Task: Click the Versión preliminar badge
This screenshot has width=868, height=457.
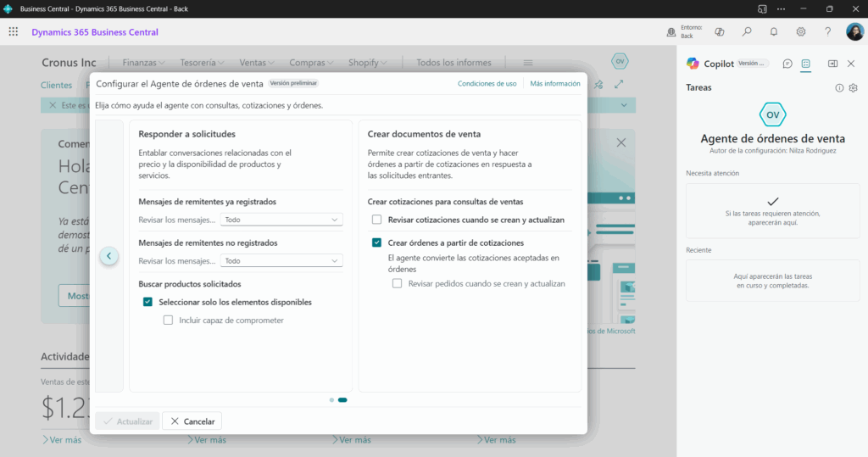Action: click(293, 83)
